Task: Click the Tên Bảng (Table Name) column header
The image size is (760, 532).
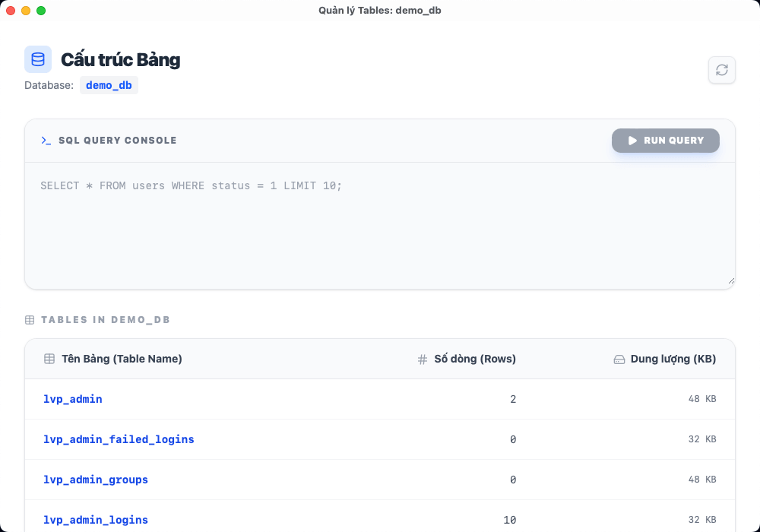Action: (x=122, y=359)
